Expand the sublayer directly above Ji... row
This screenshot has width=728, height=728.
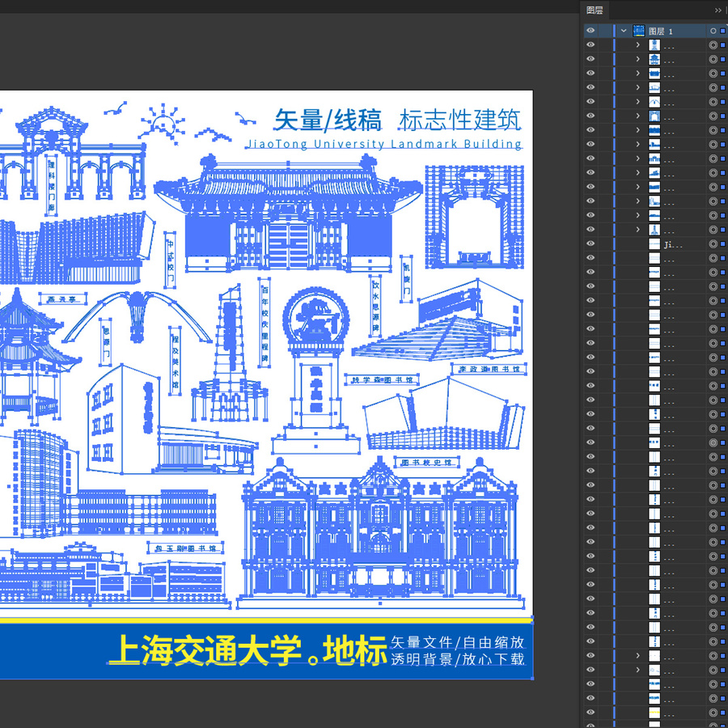638,230
